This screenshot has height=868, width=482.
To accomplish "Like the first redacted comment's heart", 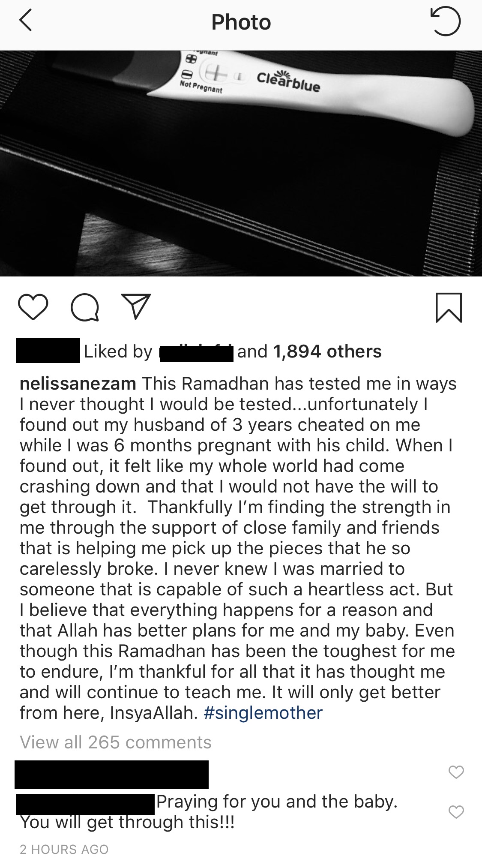I will [456, 772].
